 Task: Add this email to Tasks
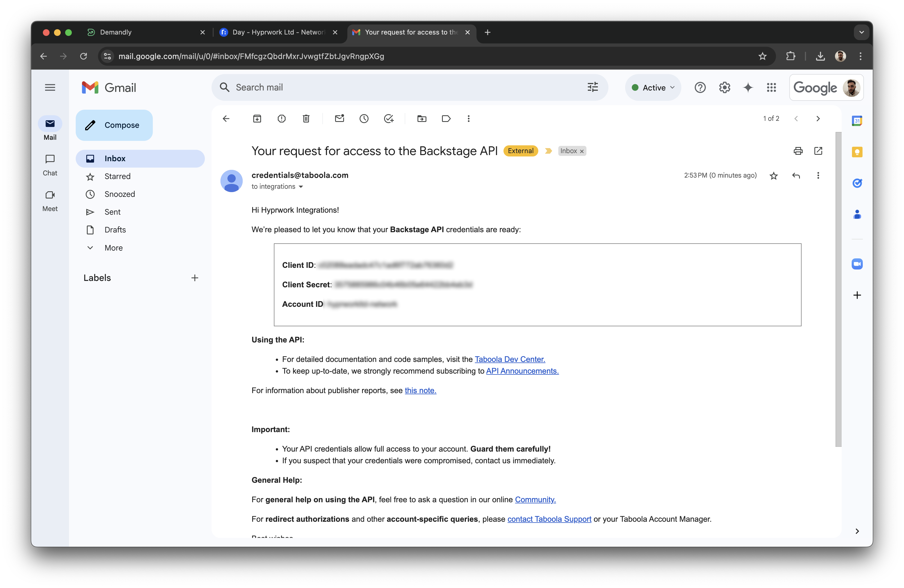389,119
